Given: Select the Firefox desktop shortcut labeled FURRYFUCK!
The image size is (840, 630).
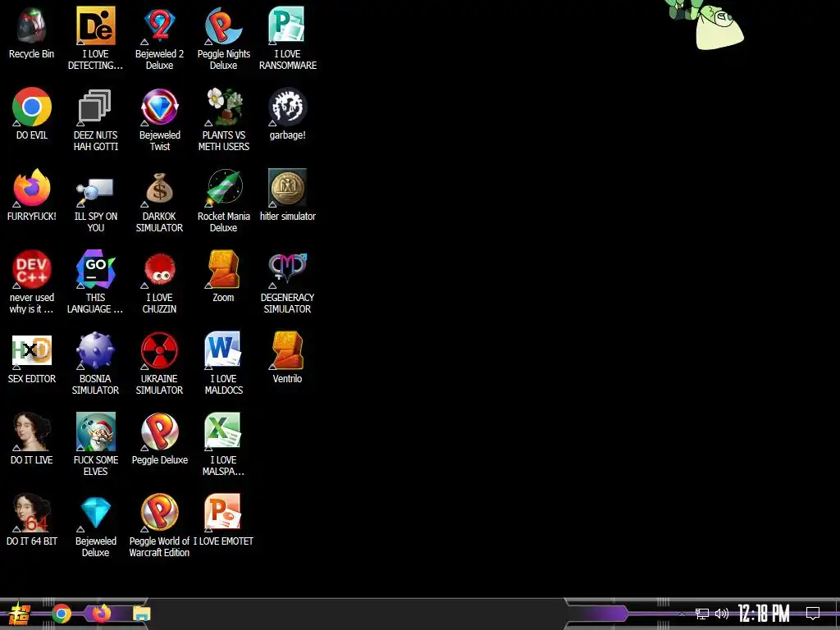Looking at the screenshot, I should coord(32,188).
